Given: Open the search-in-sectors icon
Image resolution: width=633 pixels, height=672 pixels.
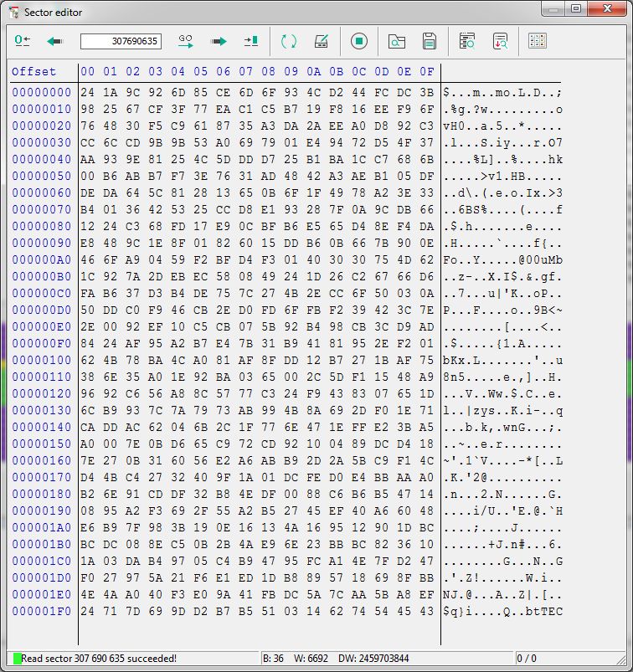Looking at the screenshot, I should tap(467, 41).
